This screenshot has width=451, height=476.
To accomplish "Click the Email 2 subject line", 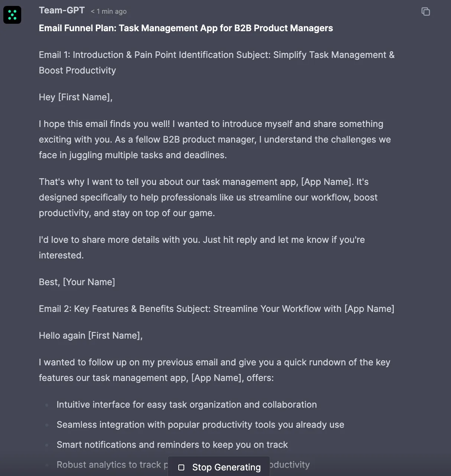I will point(216,309).
